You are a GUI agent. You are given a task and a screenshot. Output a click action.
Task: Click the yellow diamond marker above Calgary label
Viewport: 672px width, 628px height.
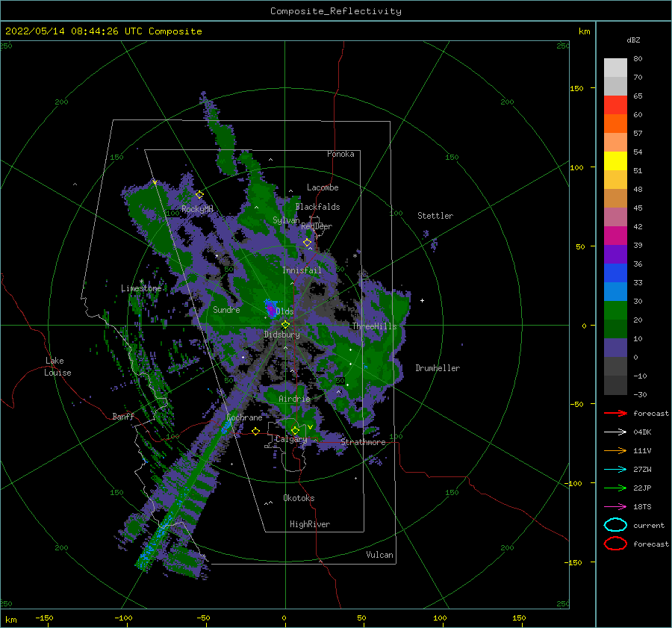(x=295, y=430)
